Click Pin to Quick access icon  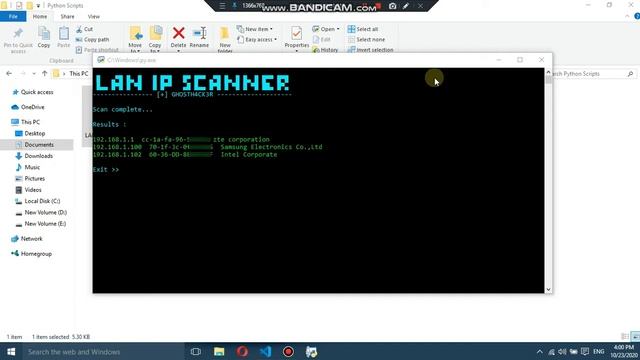click(18, 33)
